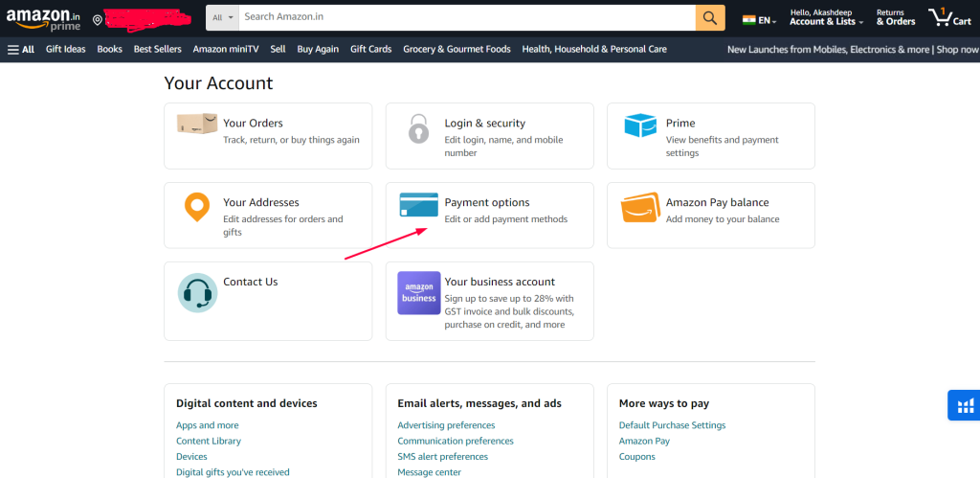Viewport: 980px width, 478px height.
Task: Click the Amazon Pay link
Action: (644, 441)
